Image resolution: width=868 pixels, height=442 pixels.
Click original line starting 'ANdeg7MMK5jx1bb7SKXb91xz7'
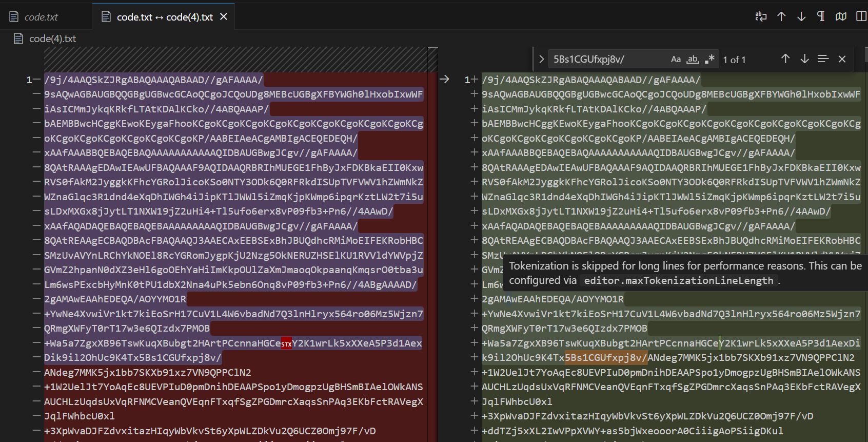point(148,372)
